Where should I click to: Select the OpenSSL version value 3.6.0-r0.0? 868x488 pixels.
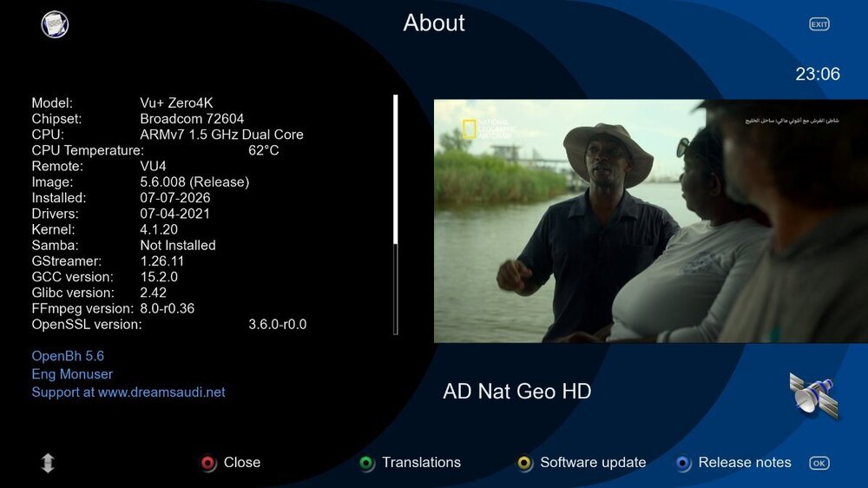pos(278,324)
